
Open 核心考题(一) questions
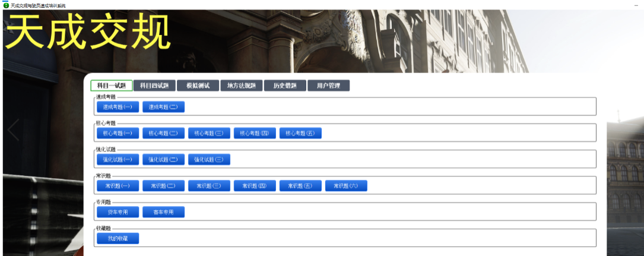(118, 133)
